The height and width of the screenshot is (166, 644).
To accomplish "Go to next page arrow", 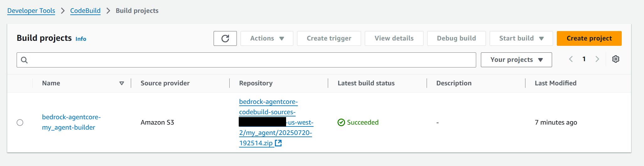I will (x=597, y=59).
